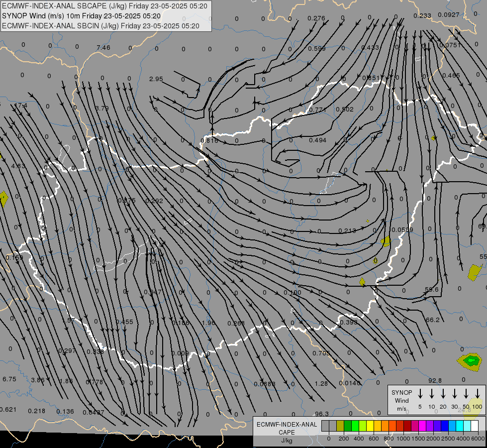Click the map value 0.159

(x=14, y=258)
